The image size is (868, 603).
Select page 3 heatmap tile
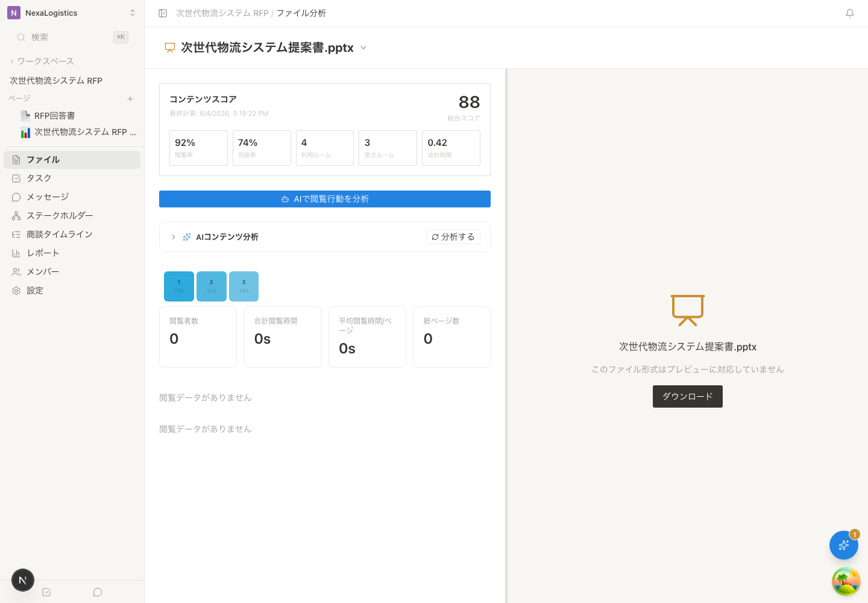point(244,286)
